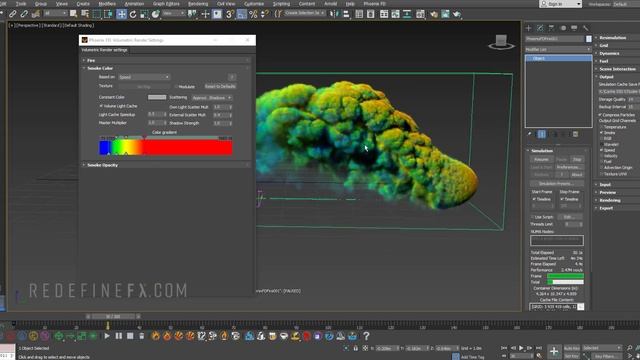Click the Align tool icon
The width and height of the screenshot is (640, 360).
[346, 14]
